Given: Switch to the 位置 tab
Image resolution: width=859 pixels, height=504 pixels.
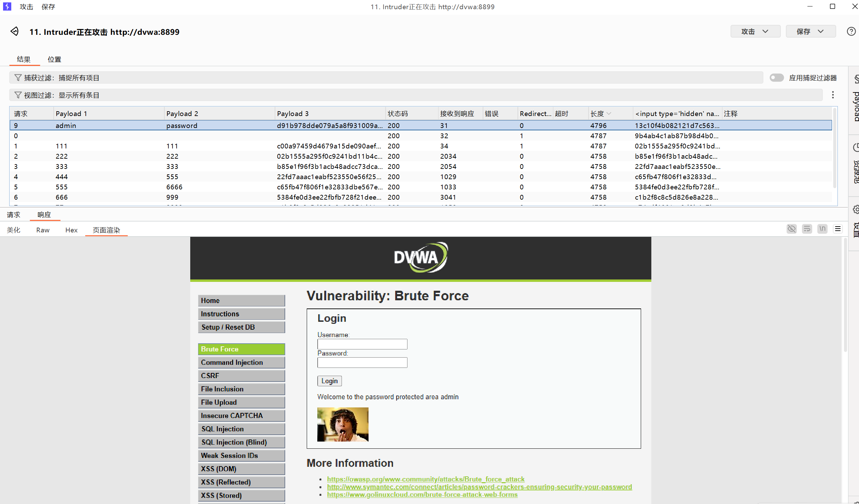Looking at the screenshot, I should click(54, 59).
